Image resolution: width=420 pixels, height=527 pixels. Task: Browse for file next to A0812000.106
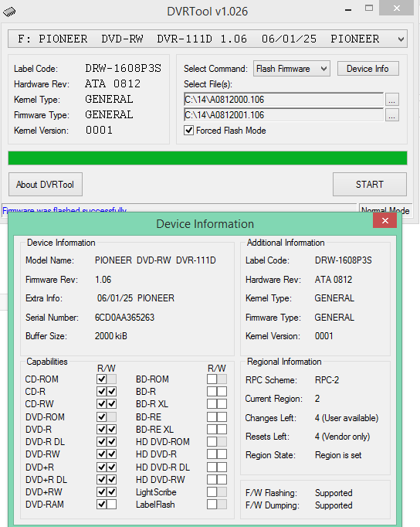coord(391,100)
